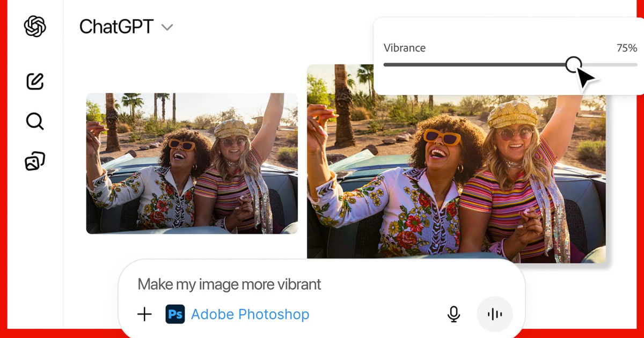Screen dimensions: 644x338
Task: Click the Vibrance slider handle
Action: [x=574, y=64]
